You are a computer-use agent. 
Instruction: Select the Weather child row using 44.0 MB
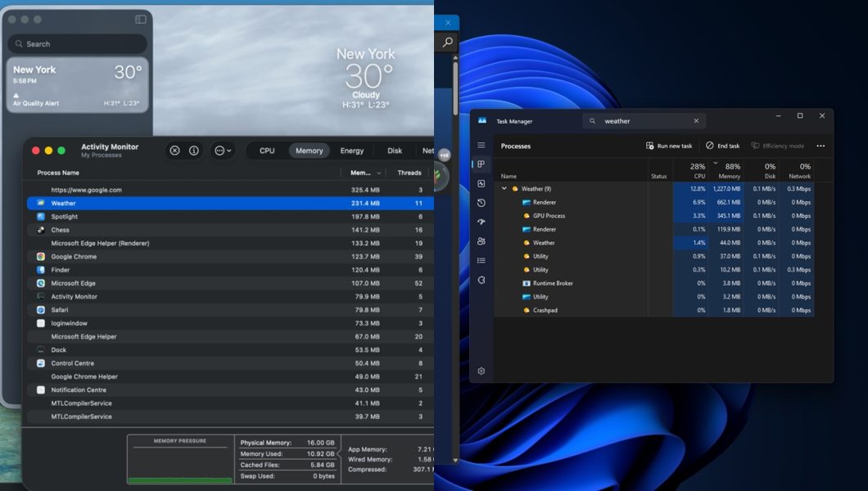(653, 243)
